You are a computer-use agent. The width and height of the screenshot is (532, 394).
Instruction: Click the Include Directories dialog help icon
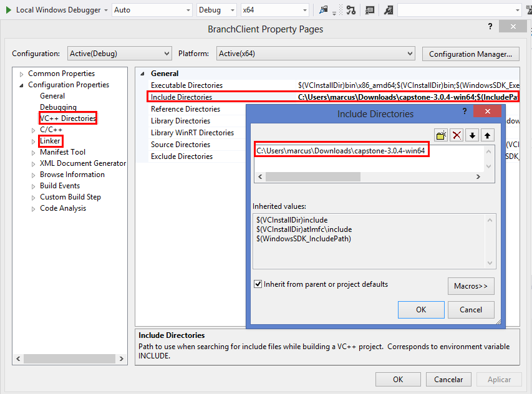pos(465,111)
